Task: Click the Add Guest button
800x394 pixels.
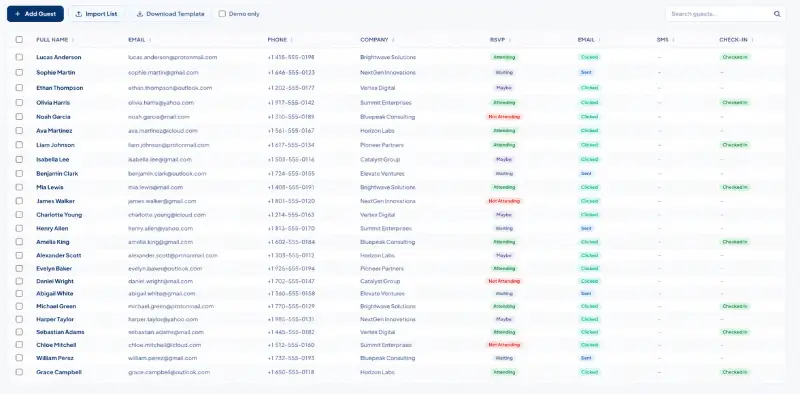Action: 35,14
